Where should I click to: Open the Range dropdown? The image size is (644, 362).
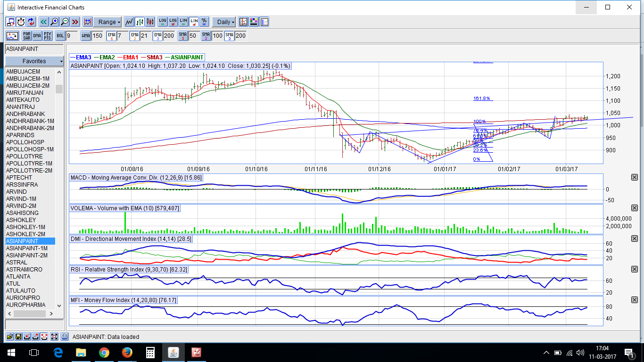click(107, 22)
